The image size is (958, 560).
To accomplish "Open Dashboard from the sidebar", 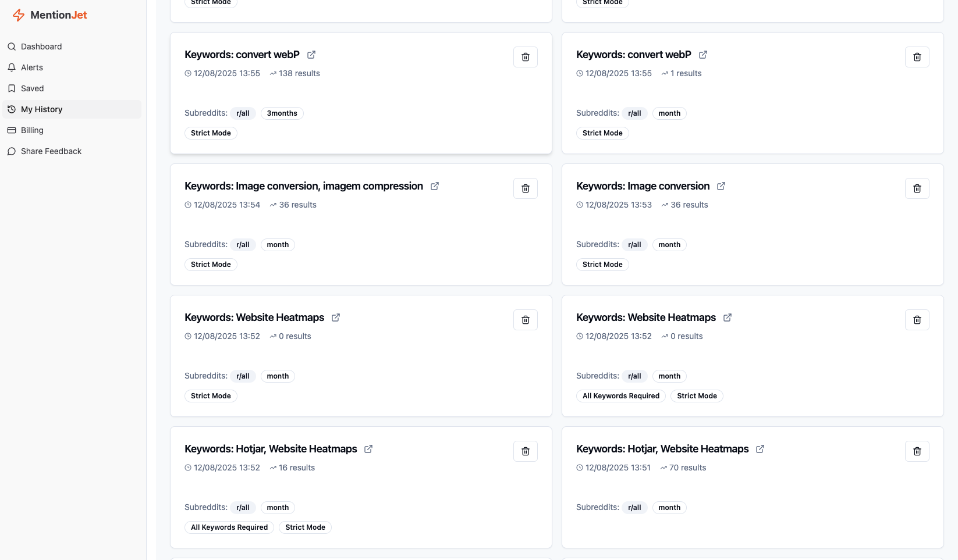I will (72, 47).
